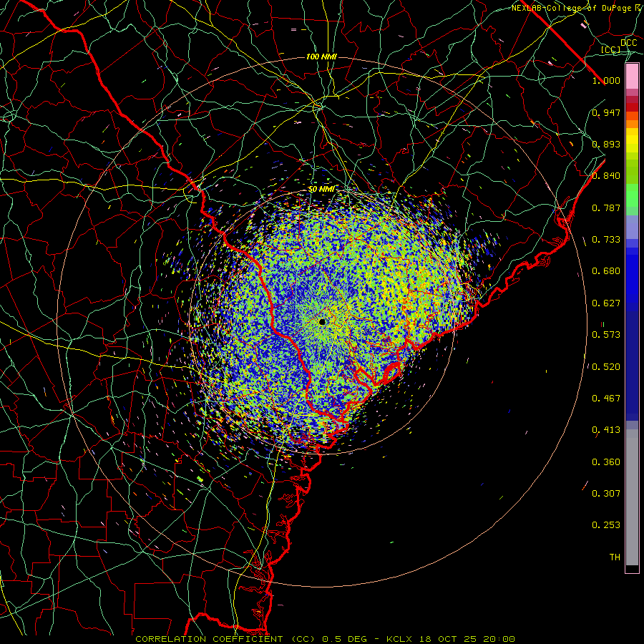Click the 1.000 color scale value
Viewport: 644px width, 644px height.
(x=606, y=80)
